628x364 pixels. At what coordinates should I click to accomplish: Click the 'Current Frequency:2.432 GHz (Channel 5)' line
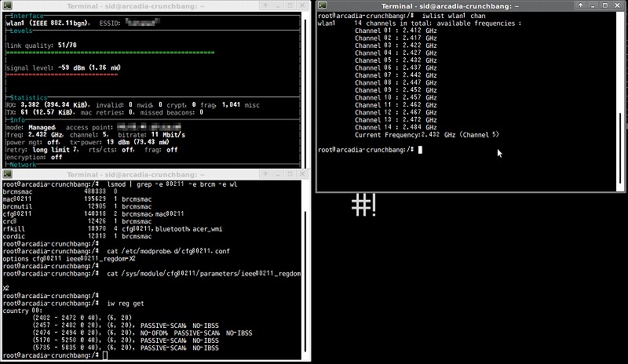tap(427, 135)
